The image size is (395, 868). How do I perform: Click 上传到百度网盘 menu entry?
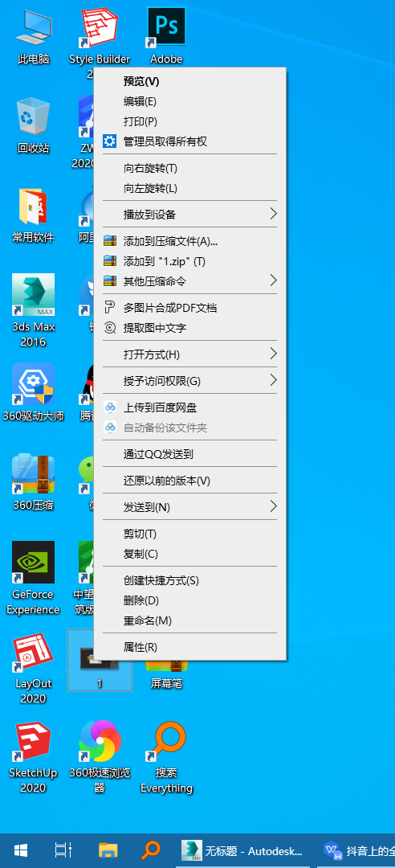pos(189,407)
